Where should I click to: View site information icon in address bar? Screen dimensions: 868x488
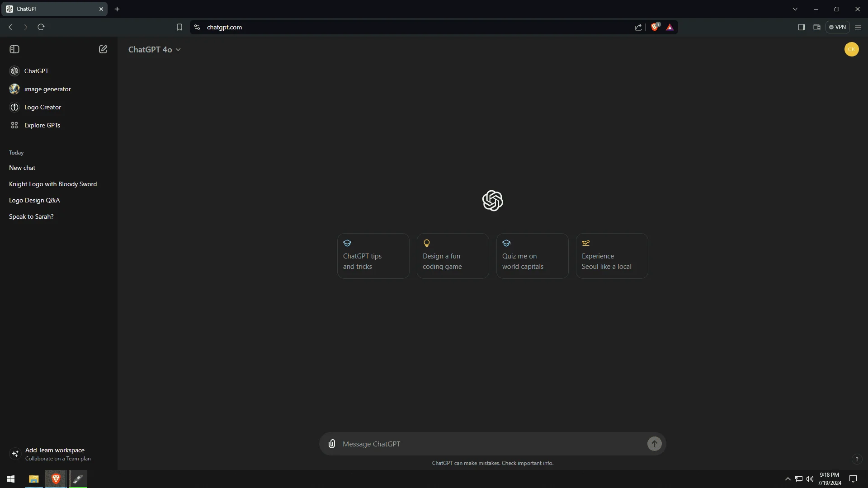197,27
